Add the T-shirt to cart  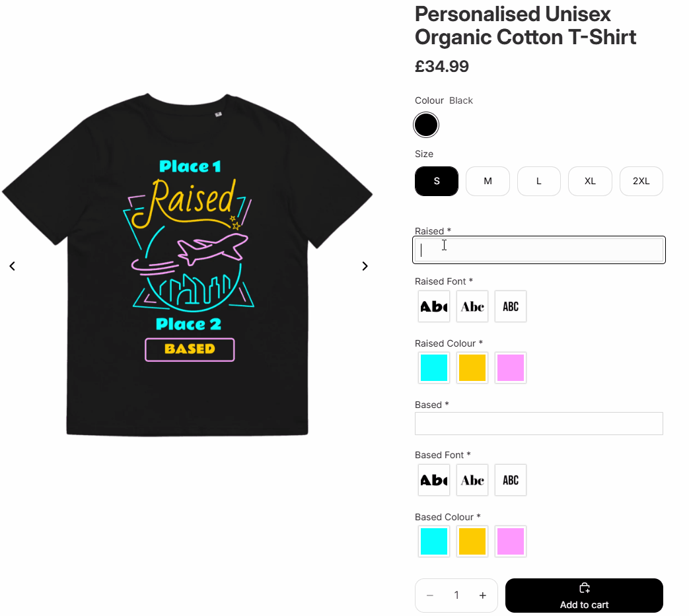[584, 596]
